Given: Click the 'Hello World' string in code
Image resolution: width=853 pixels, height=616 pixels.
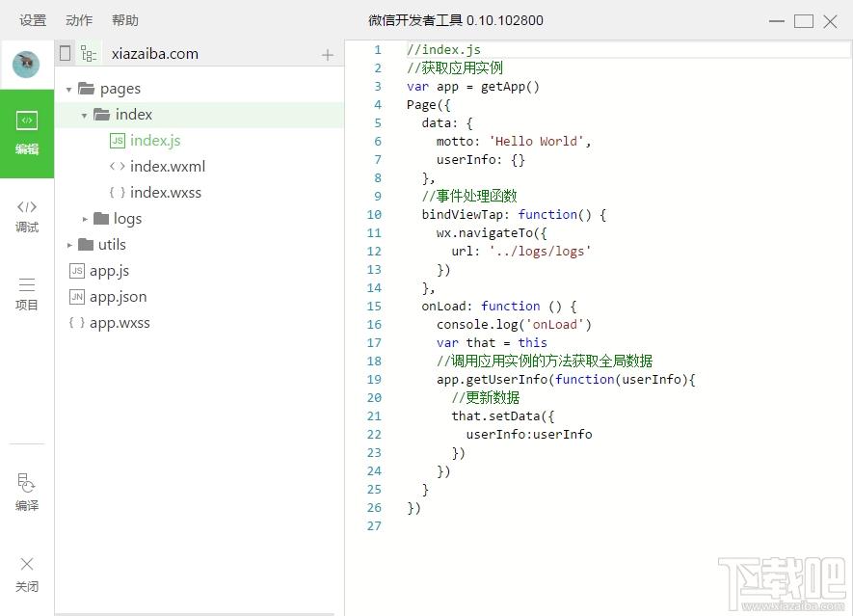Looking at the screenshot, I should pos(537,142).
